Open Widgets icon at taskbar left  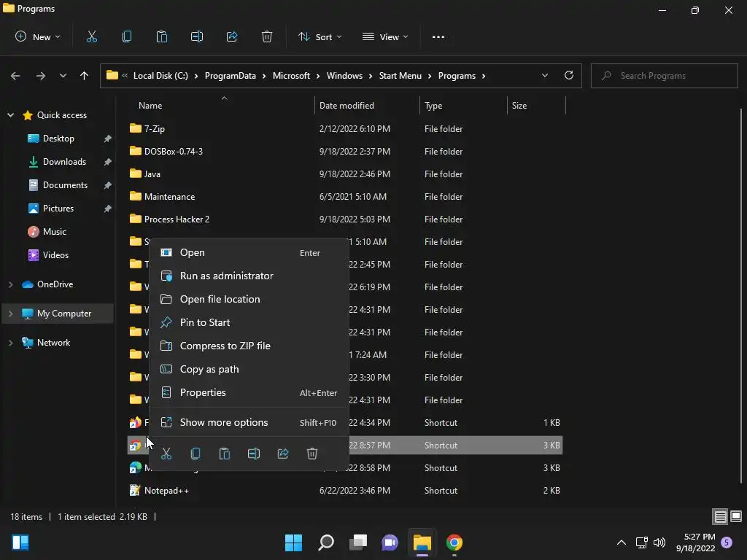20,542
